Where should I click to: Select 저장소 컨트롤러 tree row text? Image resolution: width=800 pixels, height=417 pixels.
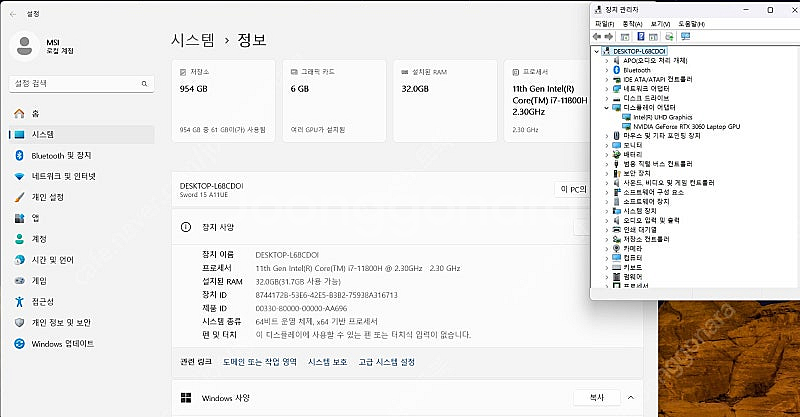(x=646, y=239)
